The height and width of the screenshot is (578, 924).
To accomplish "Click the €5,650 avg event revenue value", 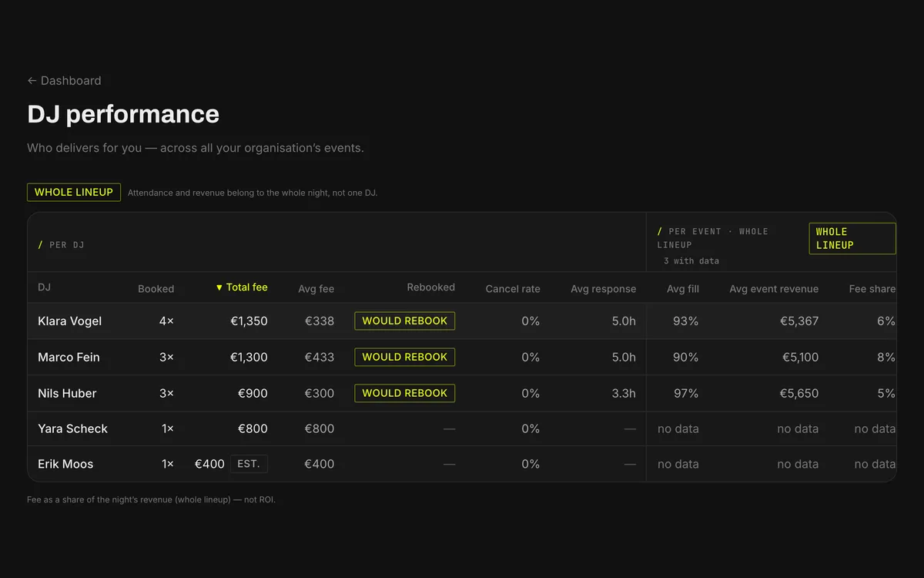I will click(799, 394).
